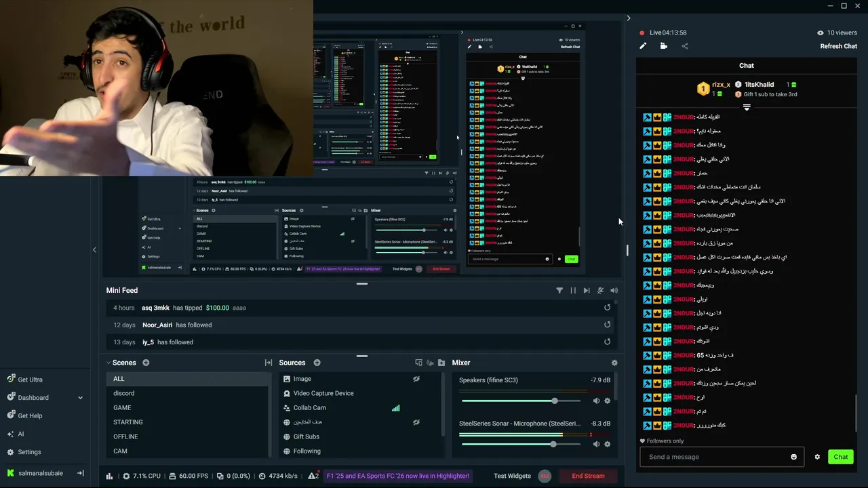
Task: Click rizx_x in gift leaderboard
Action: pyautogui.click(x=721, y=85)
